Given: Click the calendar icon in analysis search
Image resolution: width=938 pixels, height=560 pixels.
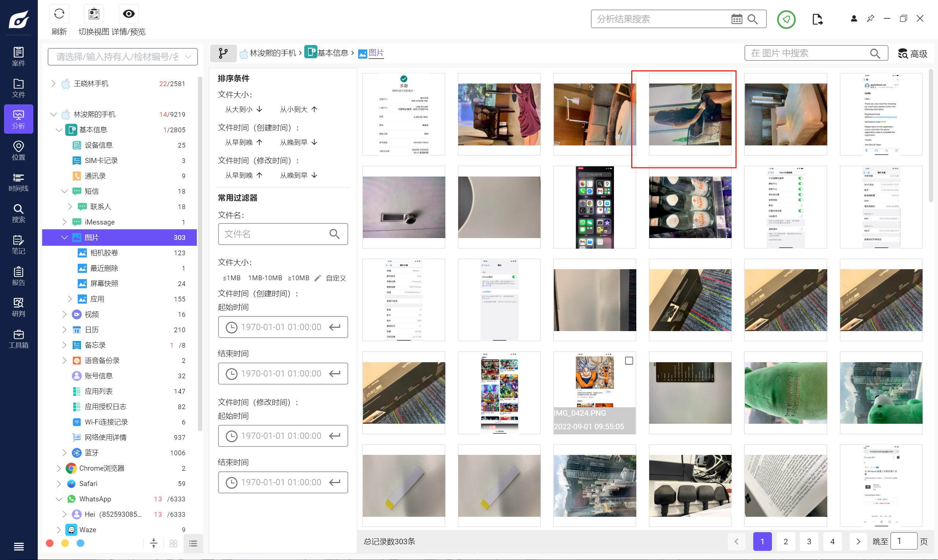Looking at the screenshot, I should pyautogui.click(x=736, y=19).
